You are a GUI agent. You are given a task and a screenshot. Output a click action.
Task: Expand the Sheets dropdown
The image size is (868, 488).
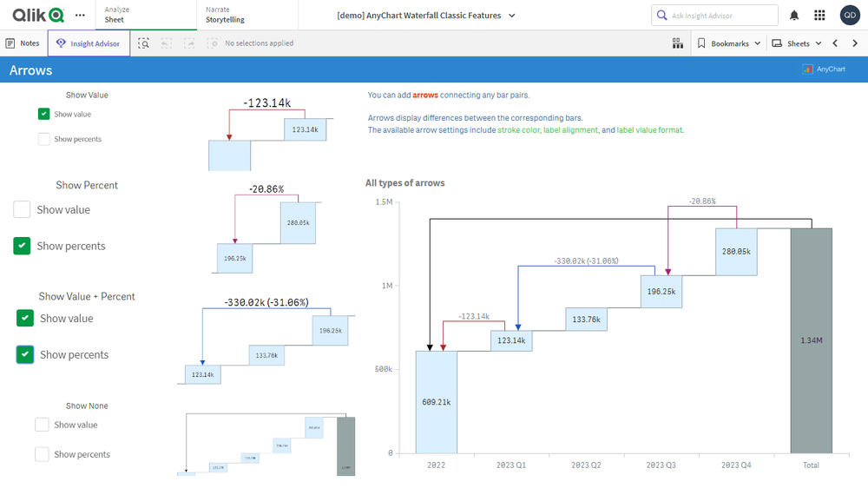coord(796,43)
